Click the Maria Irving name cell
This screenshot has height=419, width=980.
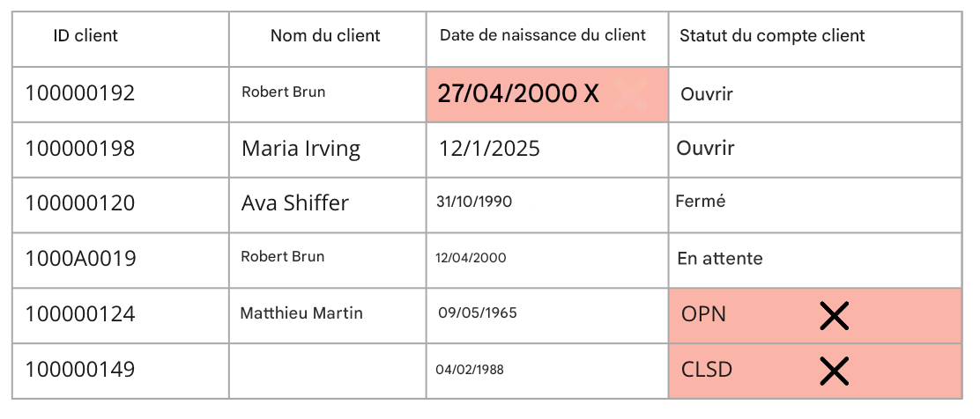click(301, 149)
